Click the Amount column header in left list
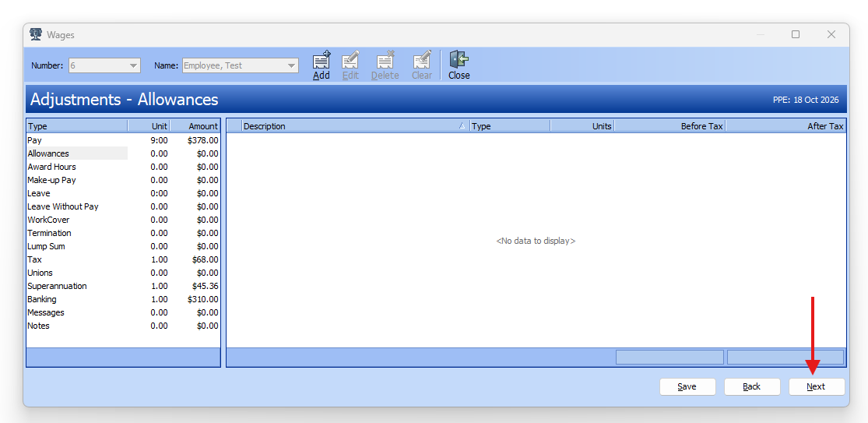This screenshot has height=423, width=868. (195, 126)
